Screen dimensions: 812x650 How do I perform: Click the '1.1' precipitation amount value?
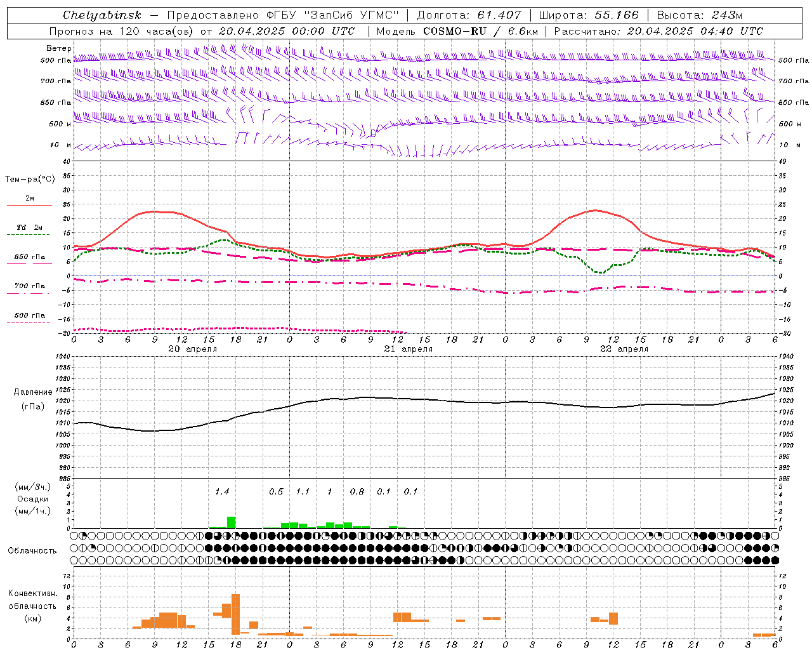tap(303, 491)
